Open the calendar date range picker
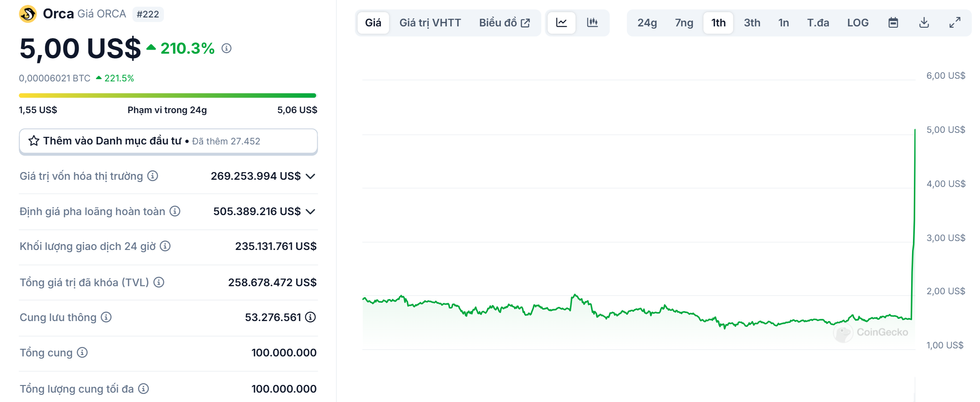Screen dimensions: 980x402 point(893,23)
